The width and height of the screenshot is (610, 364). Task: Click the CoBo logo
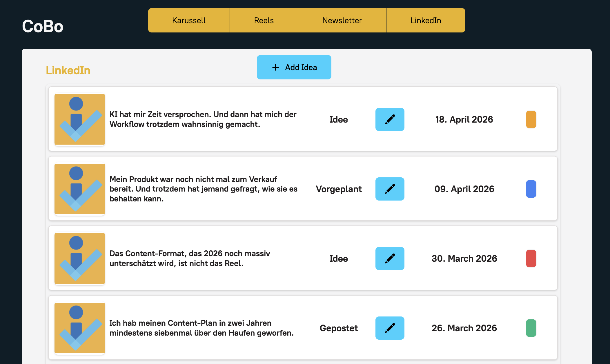[43, 26]
